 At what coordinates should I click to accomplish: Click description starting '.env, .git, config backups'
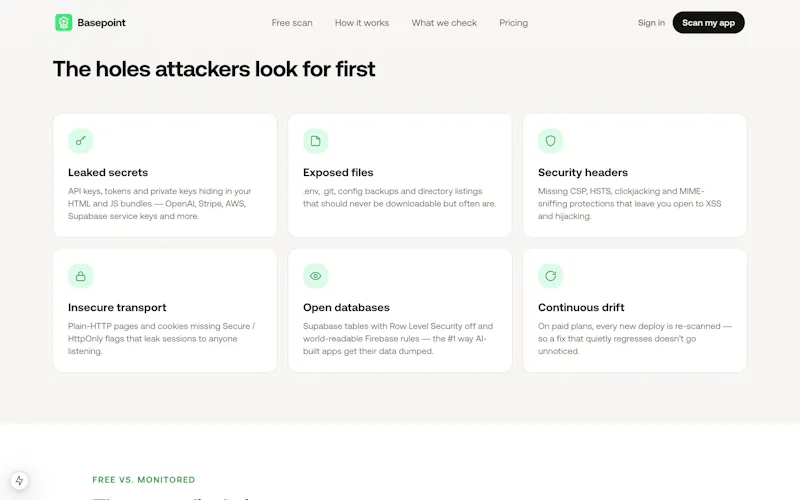point(399,197)
